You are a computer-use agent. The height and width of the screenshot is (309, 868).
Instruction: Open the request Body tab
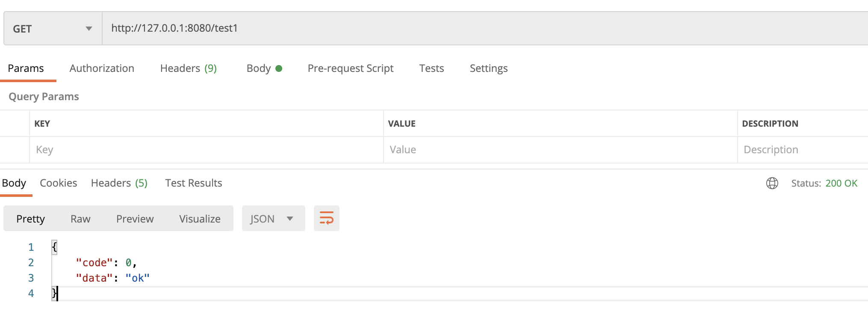(x=264, y=68)
